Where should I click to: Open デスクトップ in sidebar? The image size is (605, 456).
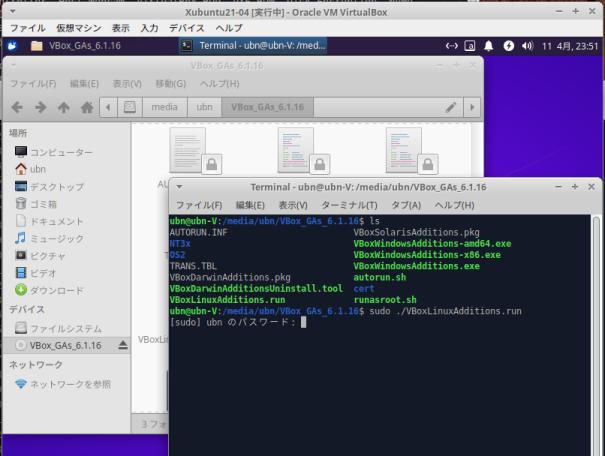[x=49, y=187]
